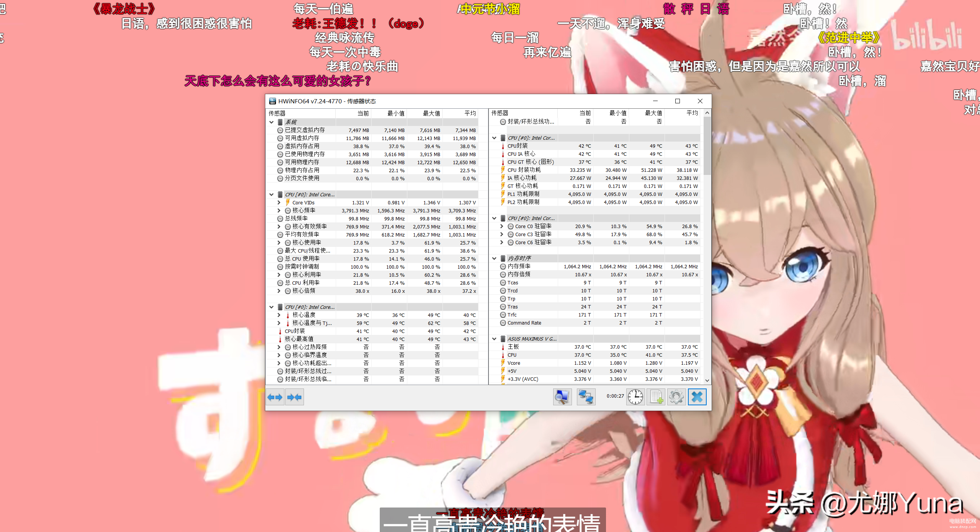This screenshot has width=980, height=532.
Task: Select the 内存频率 row
Action: (x=595, y=266)
